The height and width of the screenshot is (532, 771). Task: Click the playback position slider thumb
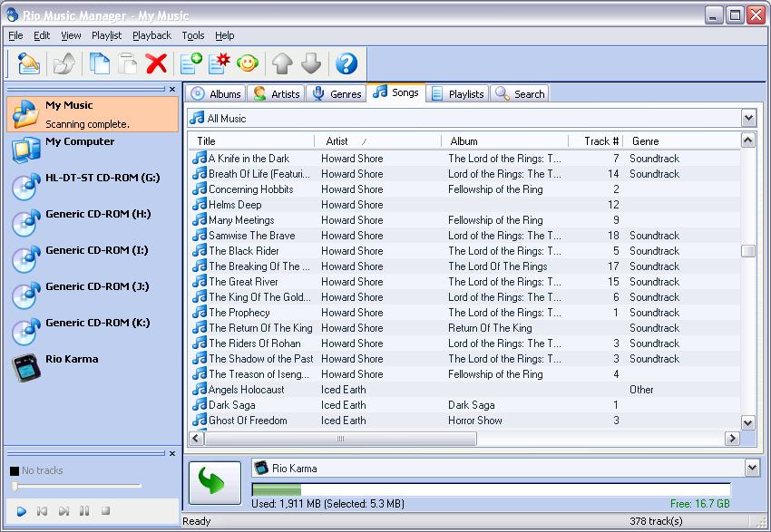pyautogui.click(x=15, y=486)
